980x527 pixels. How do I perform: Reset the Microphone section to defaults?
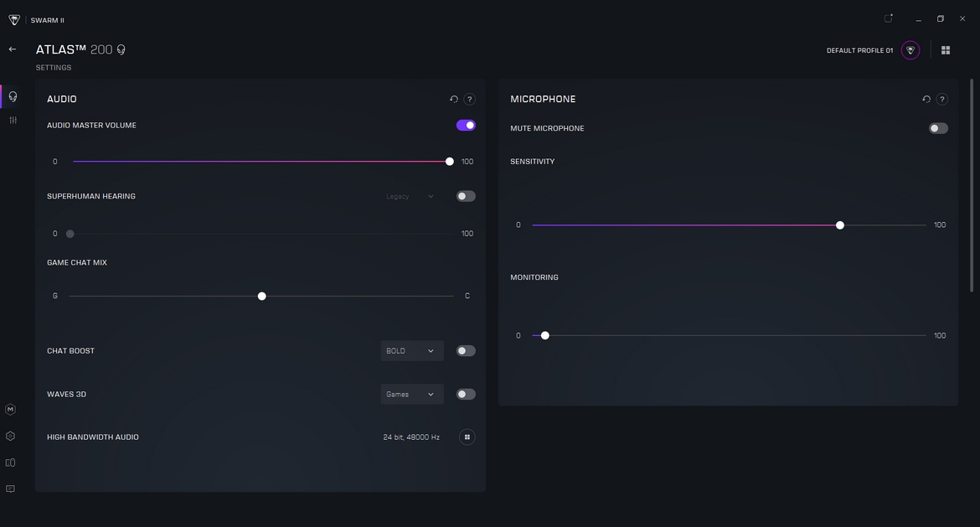pos(926,99)
